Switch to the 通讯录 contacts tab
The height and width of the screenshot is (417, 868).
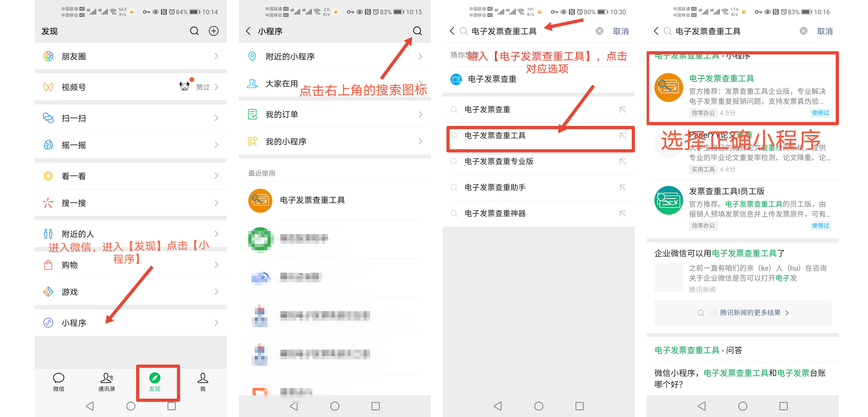[x=107, y=382]
